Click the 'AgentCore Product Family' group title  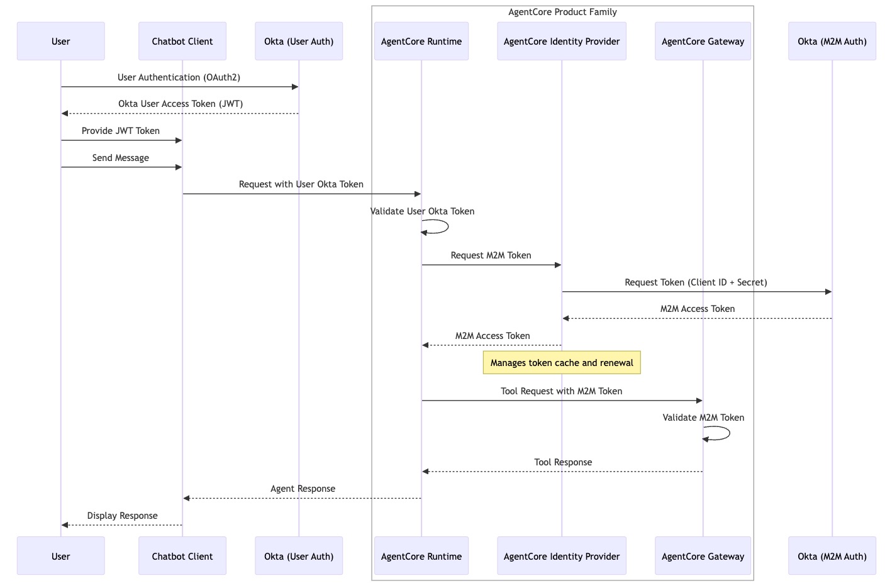[562, 12]
